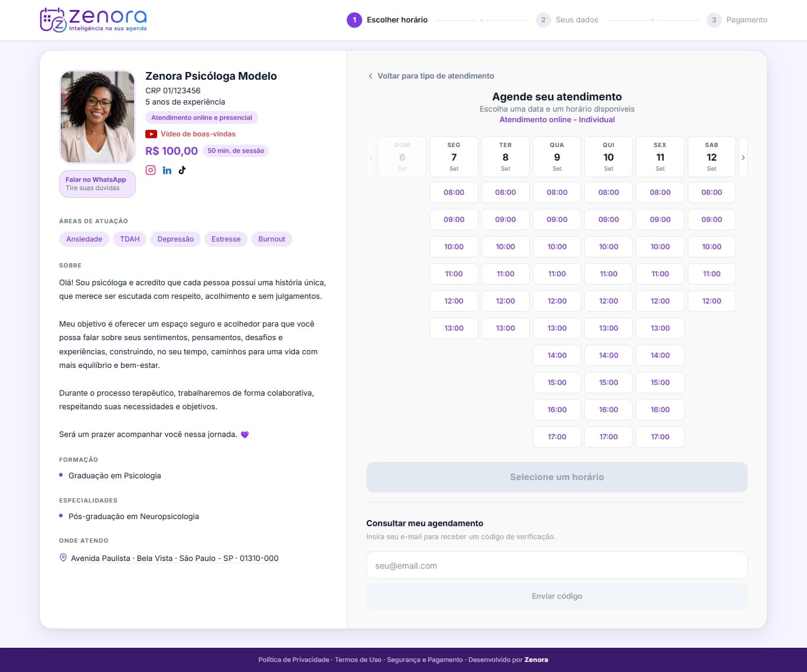This screenshot has width=807, height=672.
Task: Select step 1 Escolher horário
Action: 387,20
